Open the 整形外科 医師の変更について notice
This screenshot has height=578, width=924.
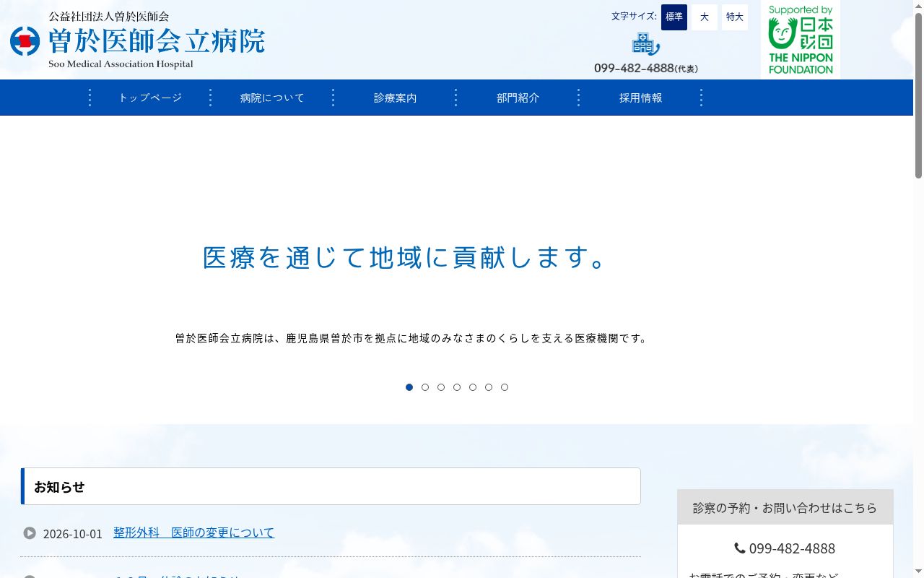tap(193, 532)
